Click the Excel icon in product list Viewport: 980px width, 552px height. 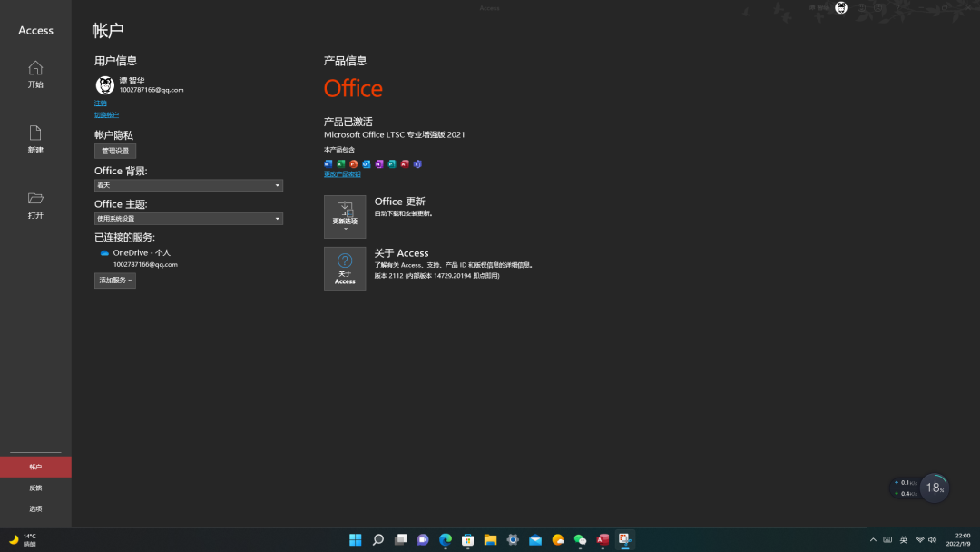[339, 164]
